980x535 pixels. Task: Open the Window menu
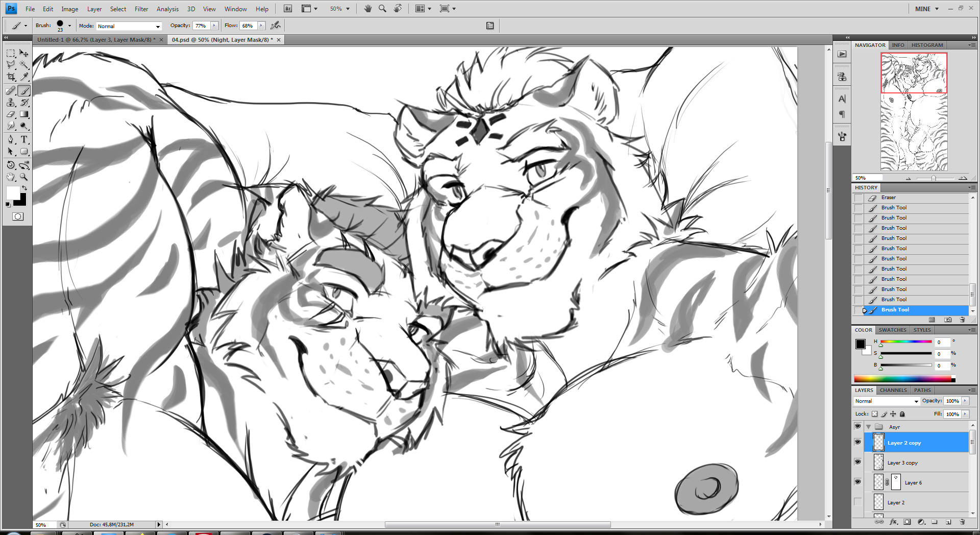pyautogui.click(x=235, y=9)
